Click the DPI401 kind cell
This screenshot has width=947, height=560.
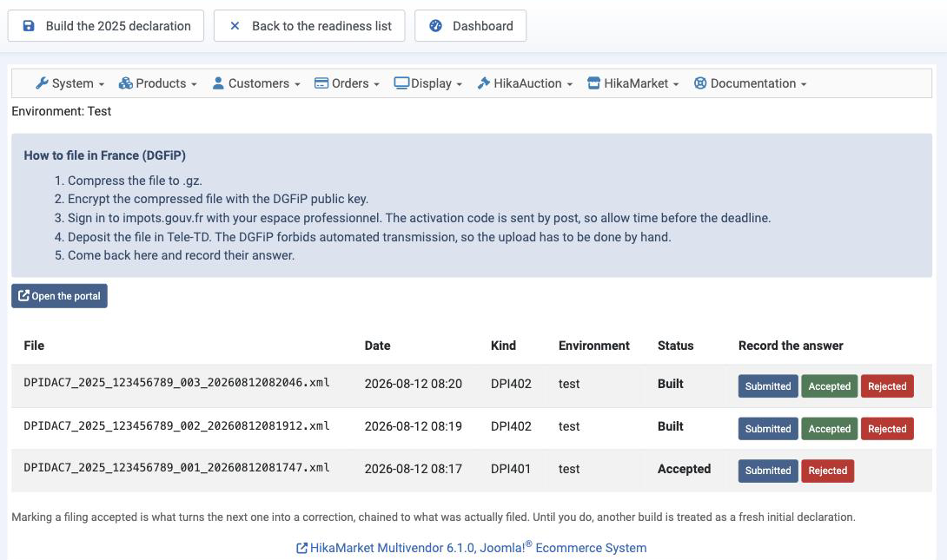(511, 469)
